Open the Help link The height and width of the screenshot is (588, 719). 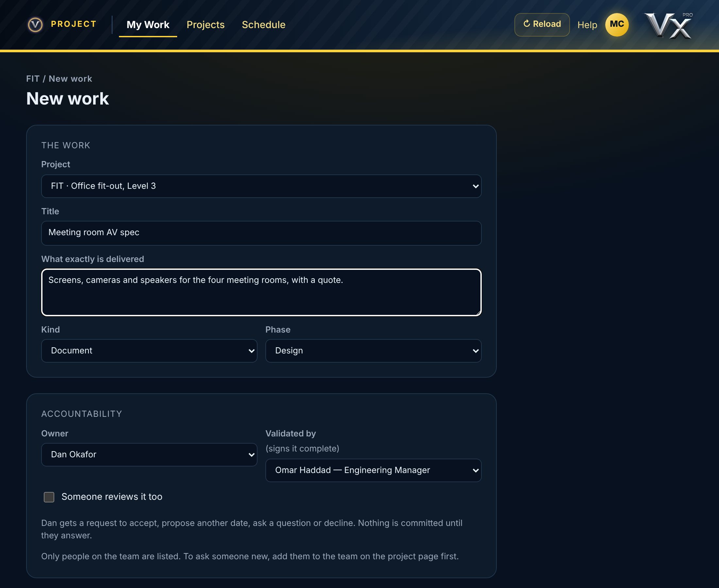(587, 25)
